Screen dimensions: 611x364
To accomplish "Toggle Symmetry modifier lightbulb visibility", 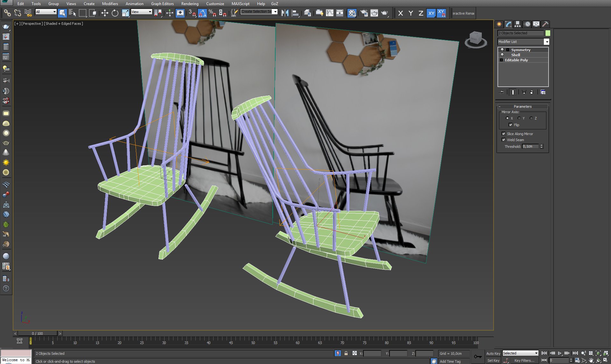I will tap(502, 50).
